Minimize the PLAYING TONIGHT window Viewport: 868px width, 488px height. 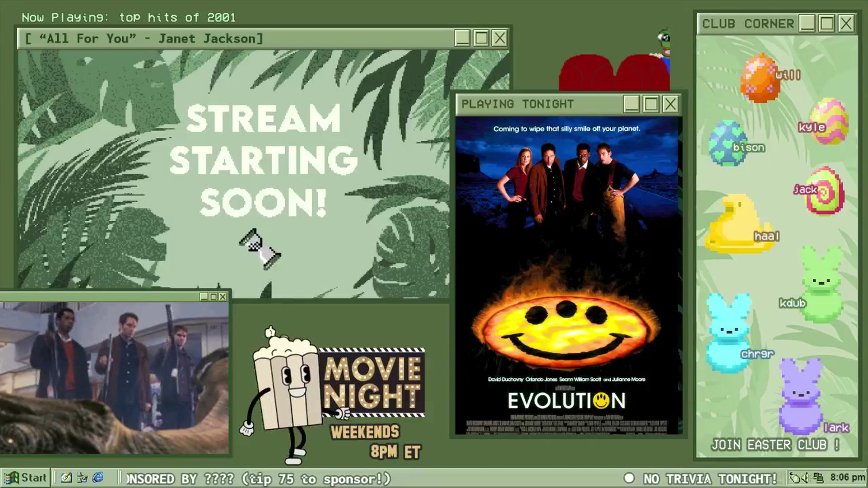[x=632, y=104]
